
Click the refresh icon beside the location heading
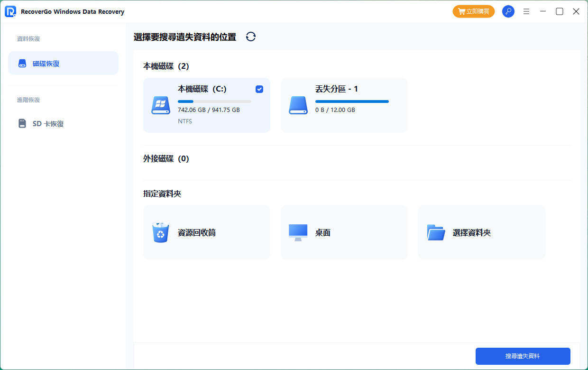(251, 37)
